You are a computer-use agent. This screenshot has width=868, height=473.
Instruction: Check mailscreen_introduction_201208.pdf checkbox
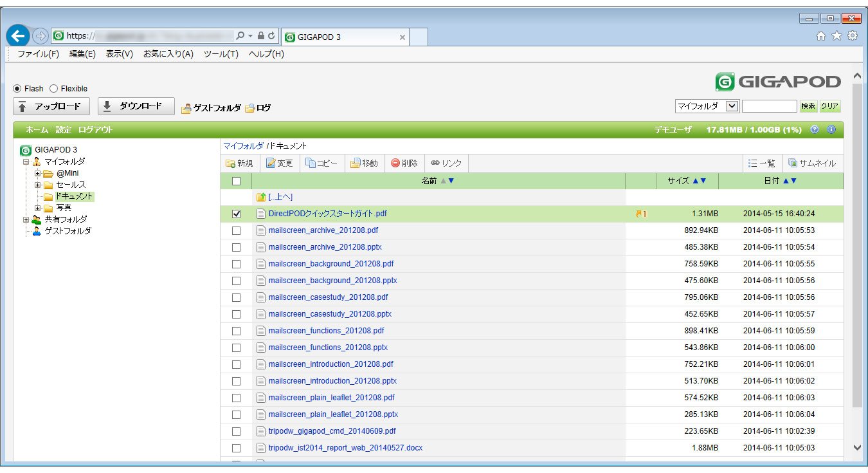(x=236, y=364)
